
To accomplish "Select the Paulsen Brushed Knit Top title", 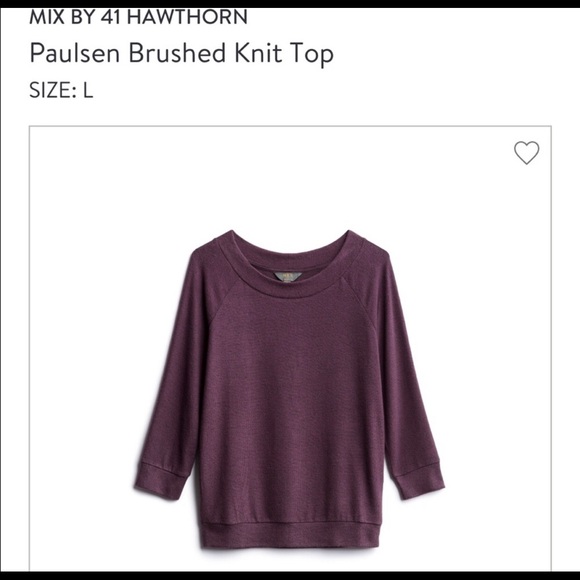I will pos(182,54).
